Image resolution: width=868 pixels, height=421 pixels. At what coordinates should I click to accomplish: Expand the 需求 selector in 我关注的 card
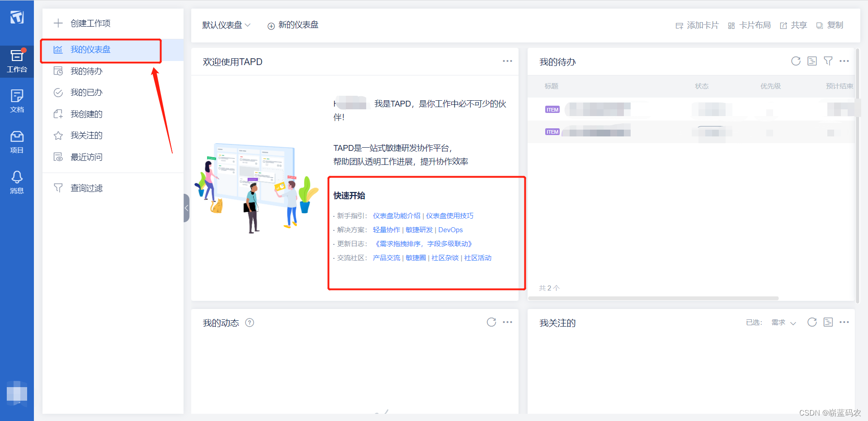(783, 323)
